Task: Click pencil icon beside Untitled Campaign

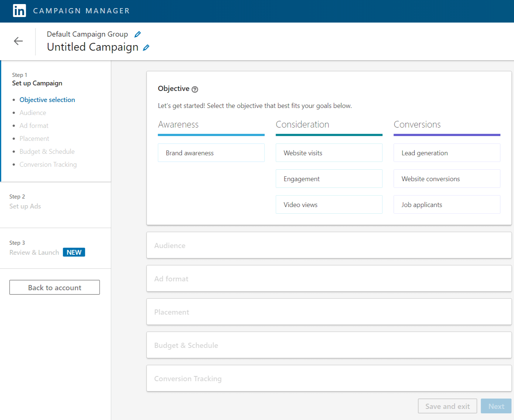Action: 146,48
